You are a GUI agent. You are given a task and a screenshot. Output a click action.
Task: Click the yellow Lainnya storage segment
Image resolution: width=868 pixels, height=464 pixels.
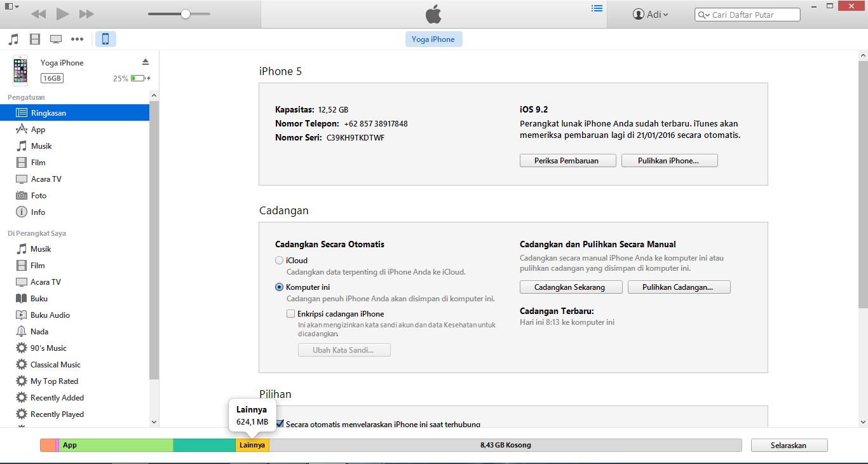click(252, 446)
